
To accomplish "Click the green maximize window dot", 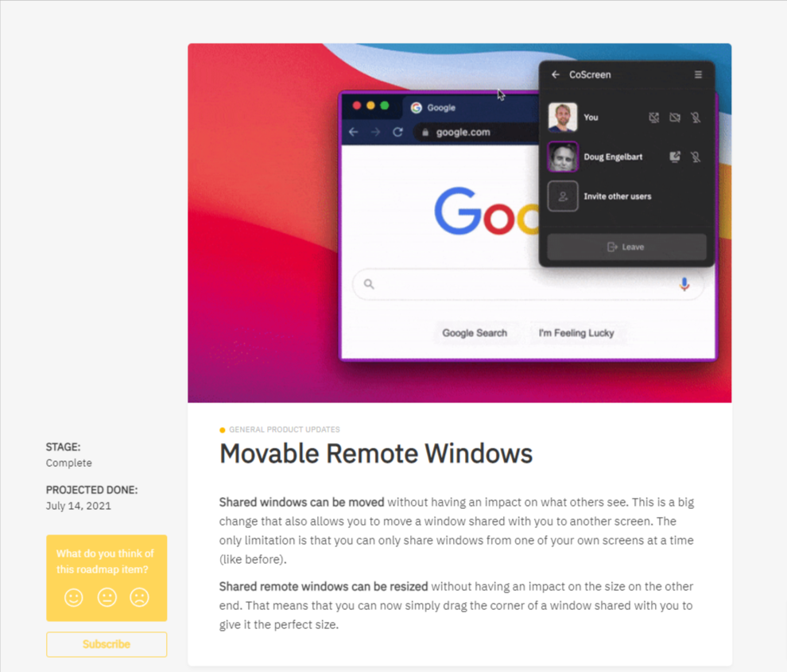I will 385,106.
